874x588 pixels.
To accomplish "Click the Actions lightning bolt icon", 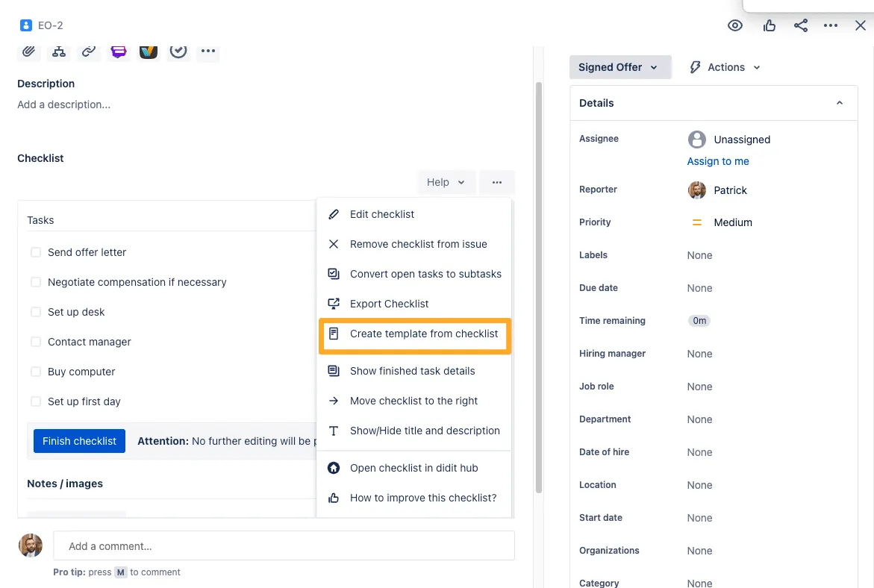I will pos(695,67).
